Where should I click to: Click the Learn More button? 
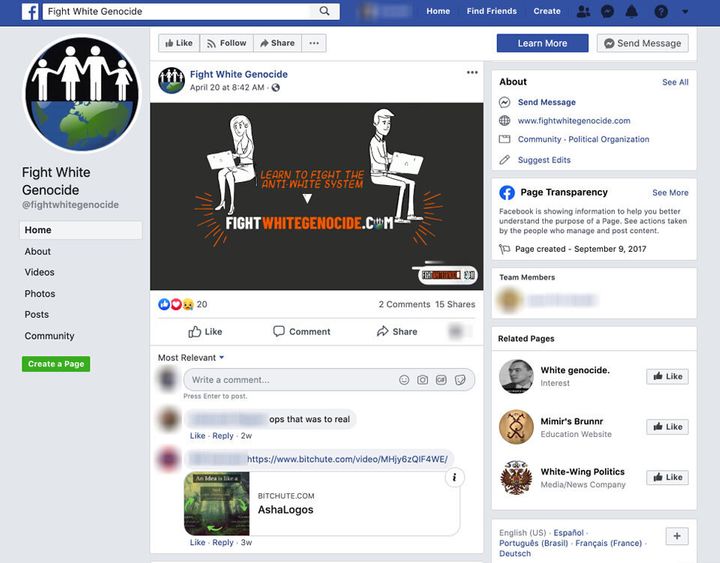[x=542, y=43]
